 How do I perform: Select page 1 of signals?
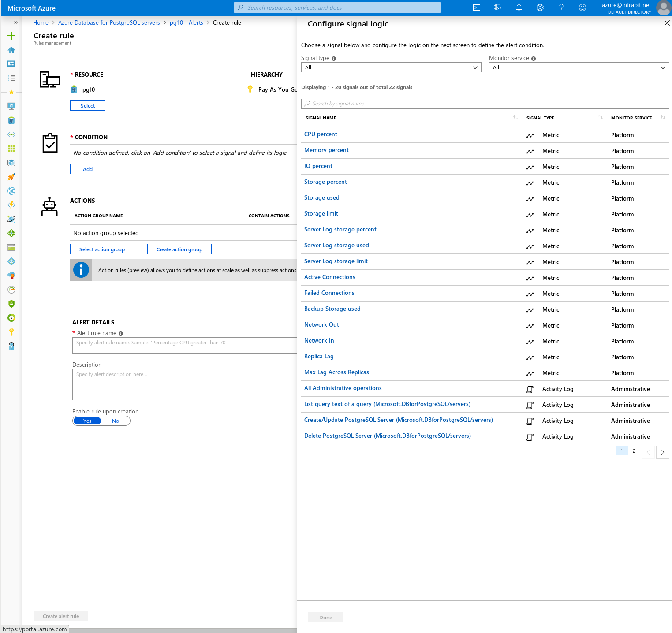point(622,451)
